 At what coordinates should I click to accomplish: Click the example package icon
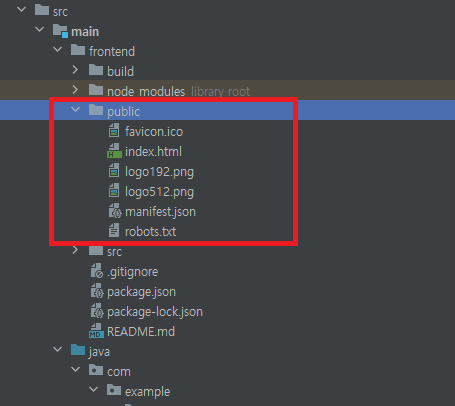114,390
